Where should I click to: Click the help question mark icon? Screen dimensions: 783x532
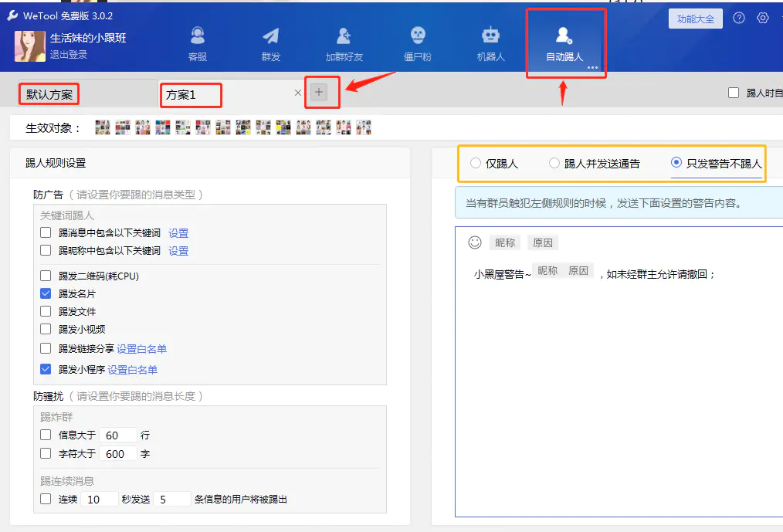coord(739,19)
